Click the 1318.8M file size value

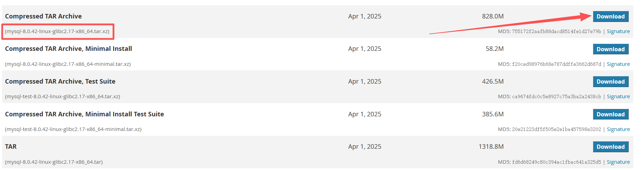click(491, 147)
